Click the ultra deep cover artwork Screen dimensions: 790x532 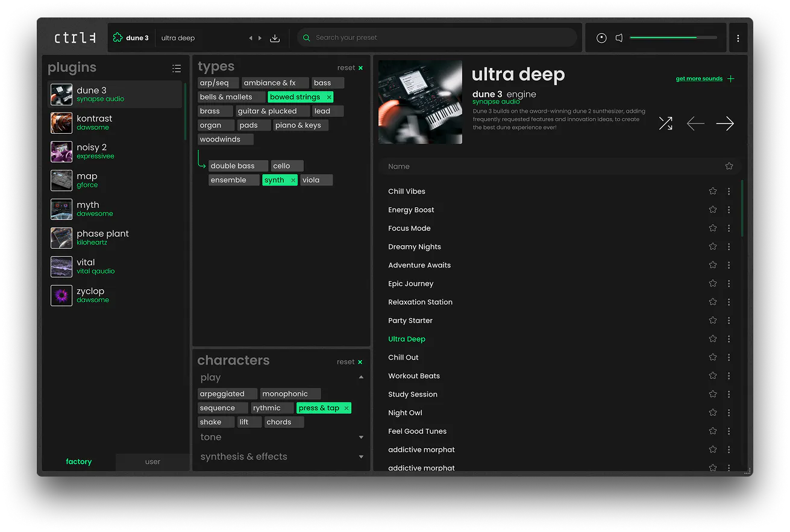coord(420,102)
